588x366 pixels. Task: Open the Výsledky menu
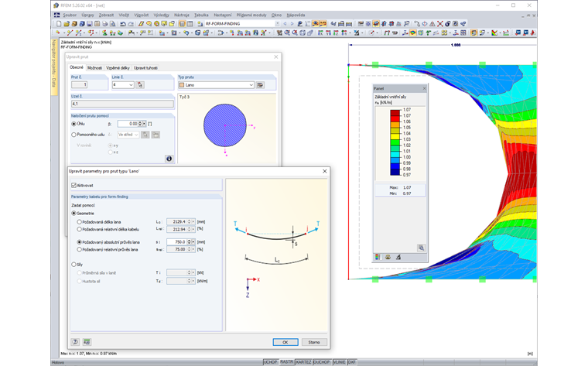(x=162, y=15)
